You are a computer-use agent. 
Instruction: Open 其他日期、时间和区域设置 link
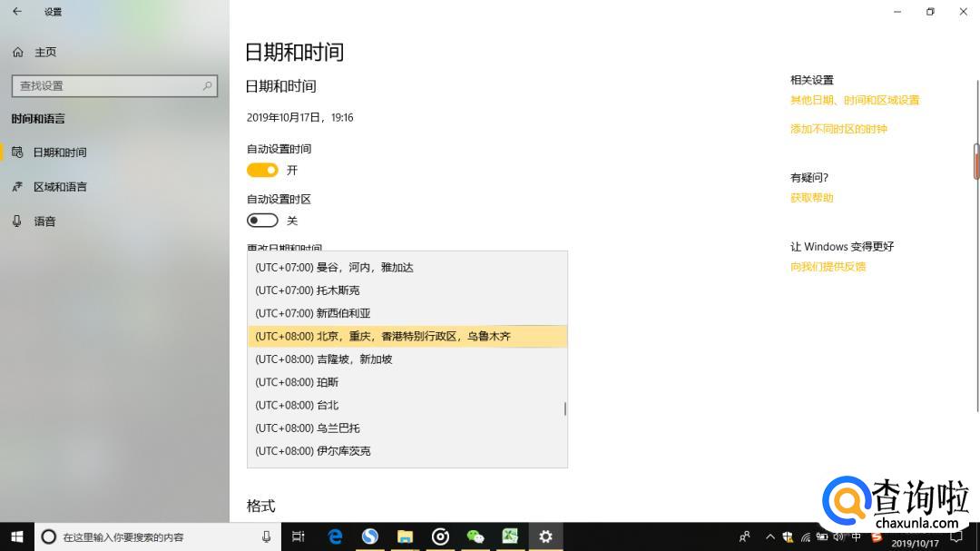855,100
